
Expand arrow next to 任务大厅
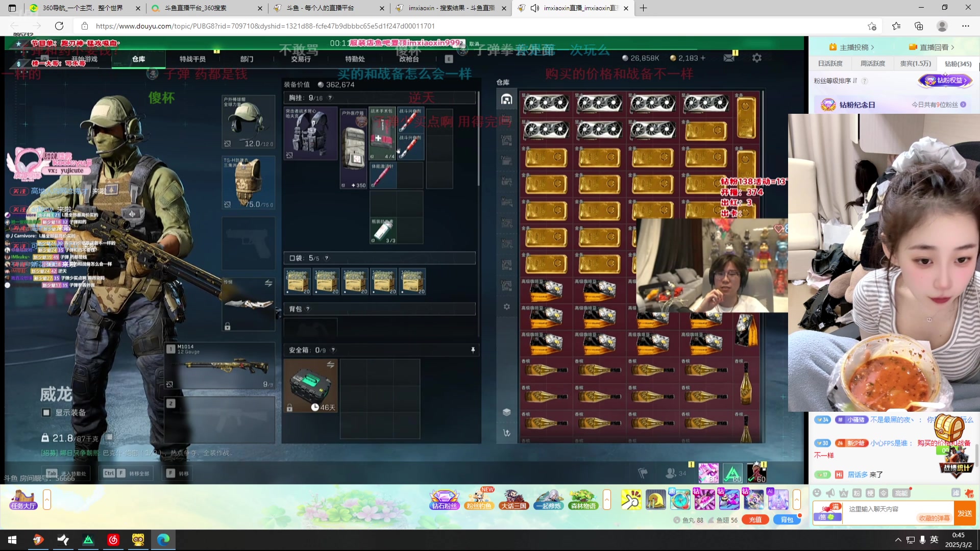47,499
